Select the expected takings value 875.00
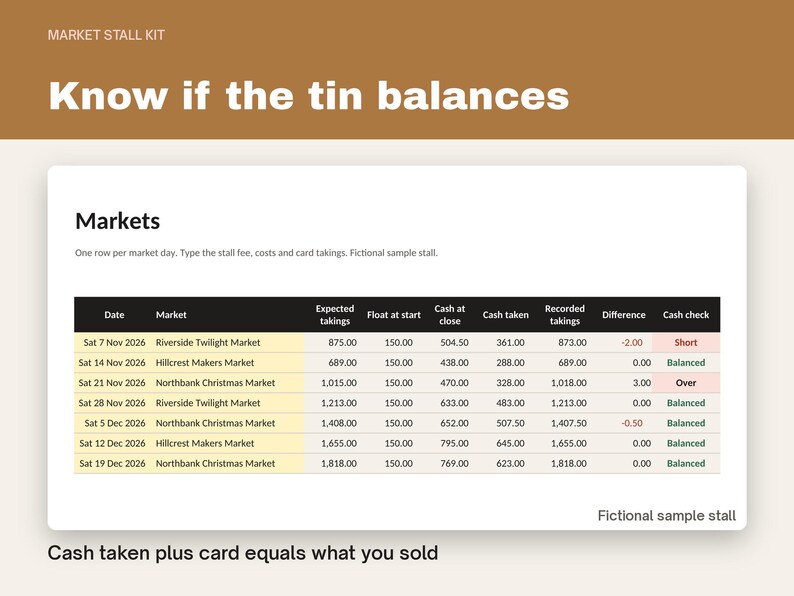The image size is (794, 596). pyautogui.click(x=342, y=343)
